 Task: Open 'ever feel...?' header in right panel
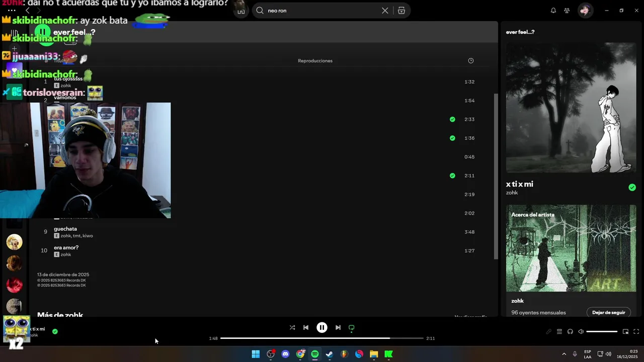pos(520,32)
